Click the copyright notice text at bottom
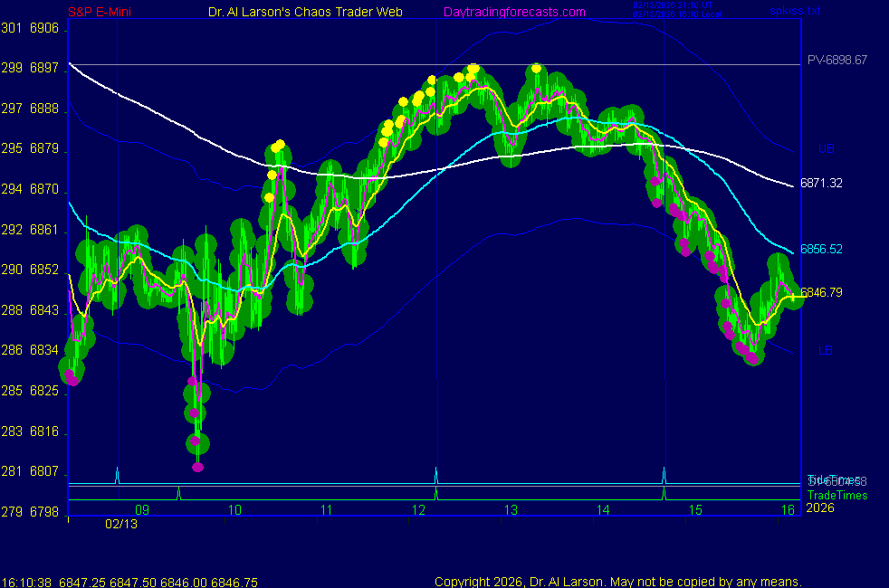 pyautogui.click(x=617, y=582)
